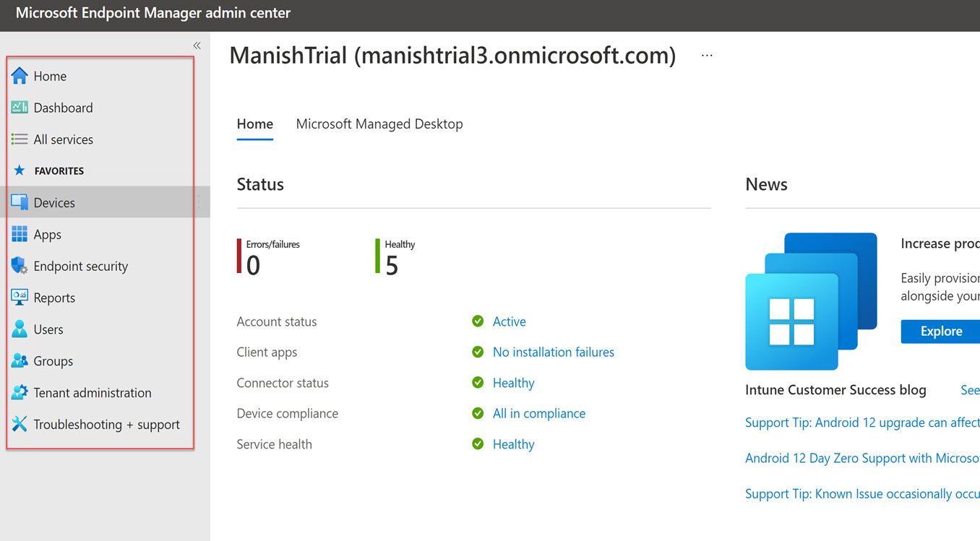This screenshot has width=980, height=541.
Task: Click the Favorites star icon
Action: click(20, 170)
